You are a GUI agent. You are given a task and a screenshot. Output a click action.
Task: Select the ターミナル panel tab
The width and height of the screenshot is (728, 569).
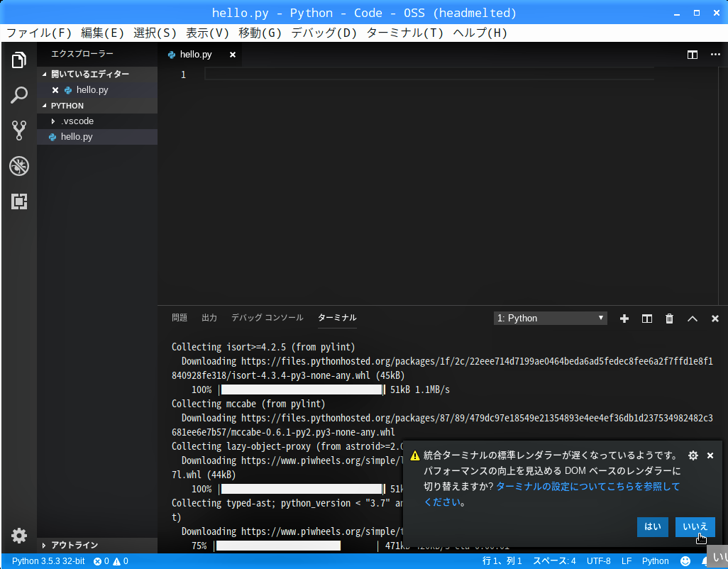337,317
